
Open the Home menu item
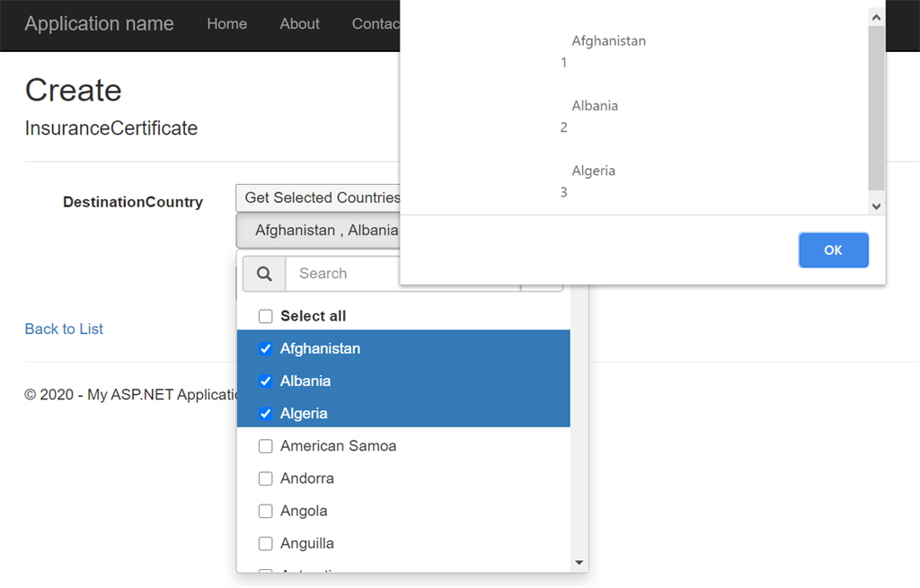point(226,23)
